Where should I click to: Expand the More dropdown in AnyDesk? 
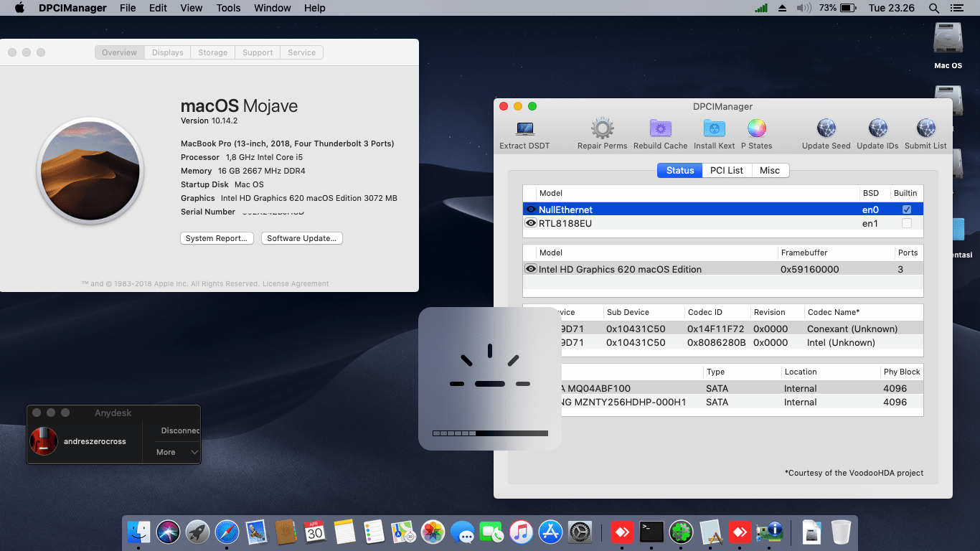coord(172,452)
